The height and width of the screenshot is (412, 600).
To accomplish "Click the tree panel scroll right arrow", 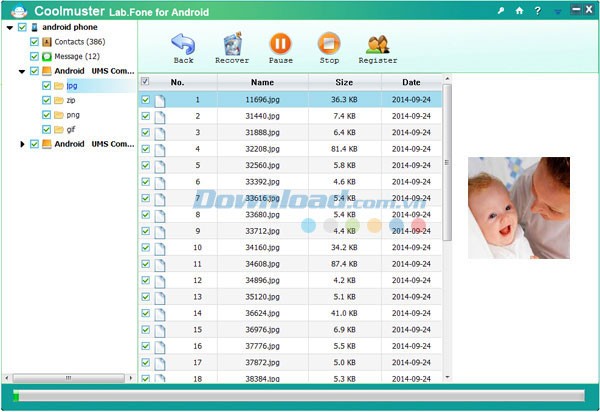I will click(x=131, y=378).
